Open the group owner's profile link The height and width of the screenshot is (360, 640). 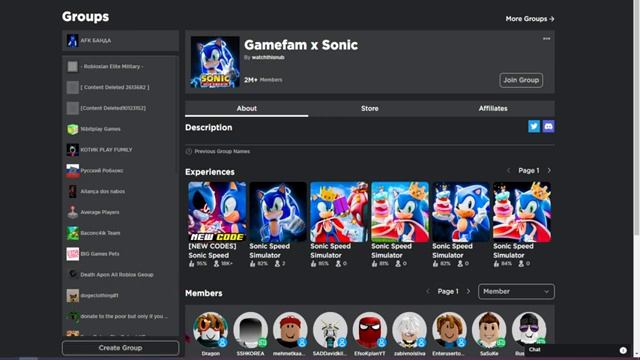(268, 58)
